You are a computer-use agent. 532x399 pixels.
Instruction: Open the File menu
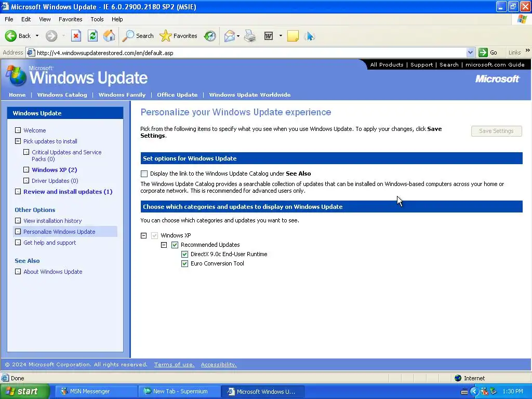[x=9, y=19]
